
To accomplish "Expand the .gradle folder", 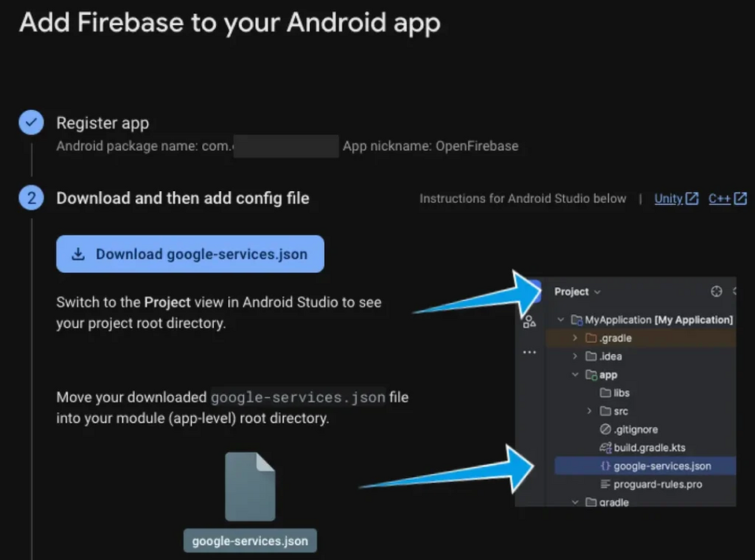I will (x=575, y=338).
